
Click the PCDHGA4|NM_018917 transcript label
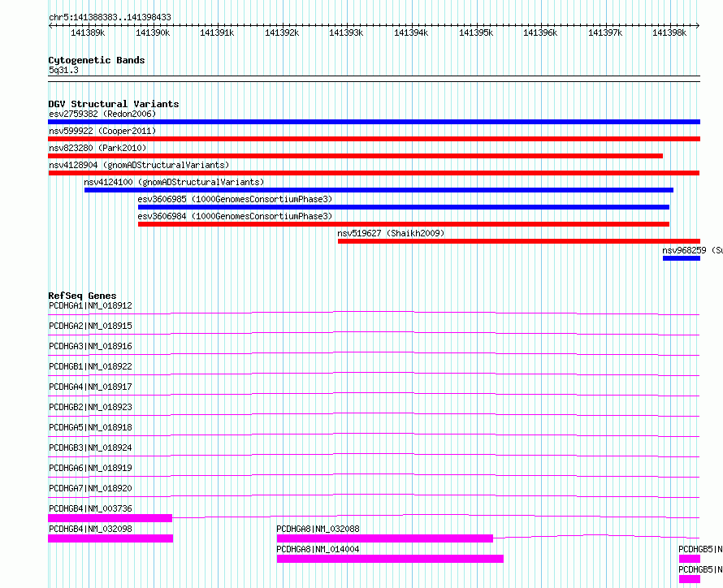tap(90, 387)
